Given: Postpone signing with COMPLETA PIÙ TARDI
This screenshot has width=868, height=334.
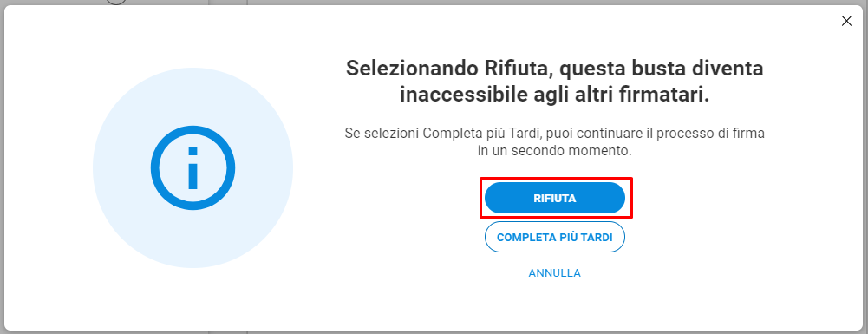Looking at the screenshot, I should click(x=555, y=237).
